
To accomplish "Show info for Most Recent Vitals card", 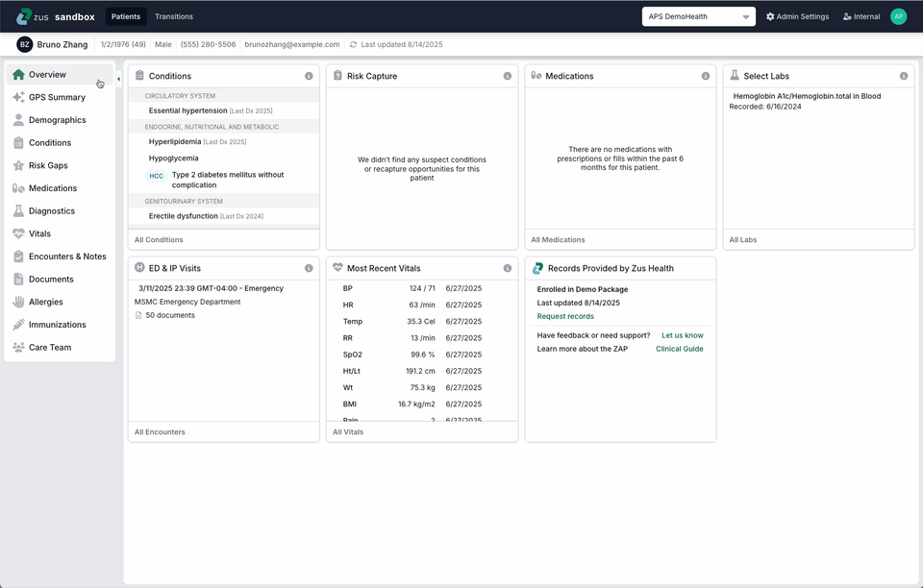I will [x=508, y=268].
